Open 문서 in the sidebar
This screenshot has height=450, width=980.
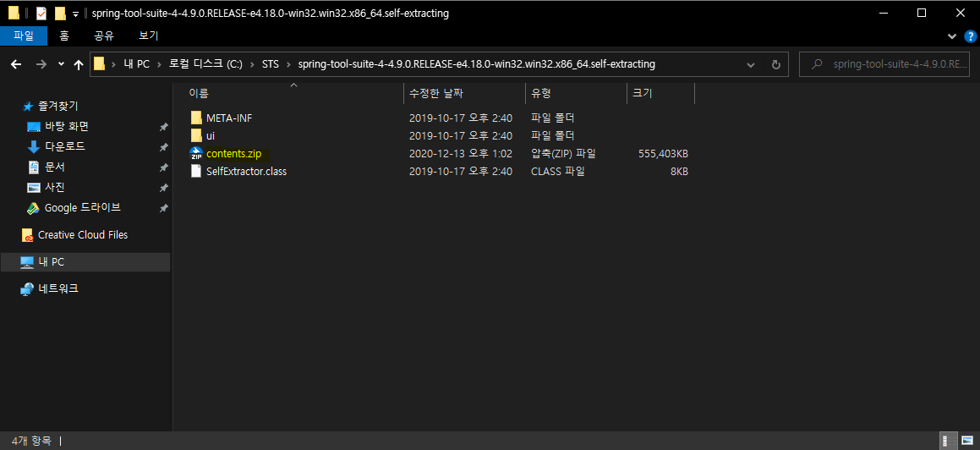pyautogui.click(x=54, y=167)
